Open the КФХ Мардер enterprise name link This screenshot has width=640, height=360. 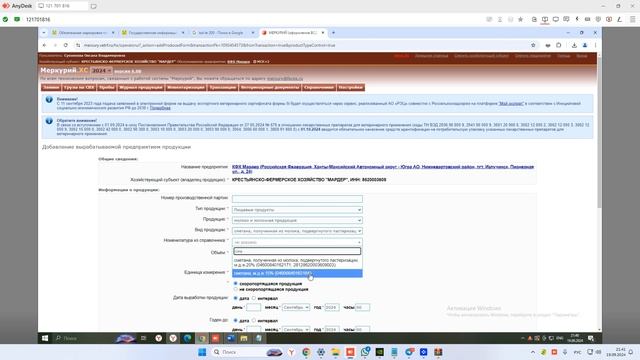tap(383, 169)
